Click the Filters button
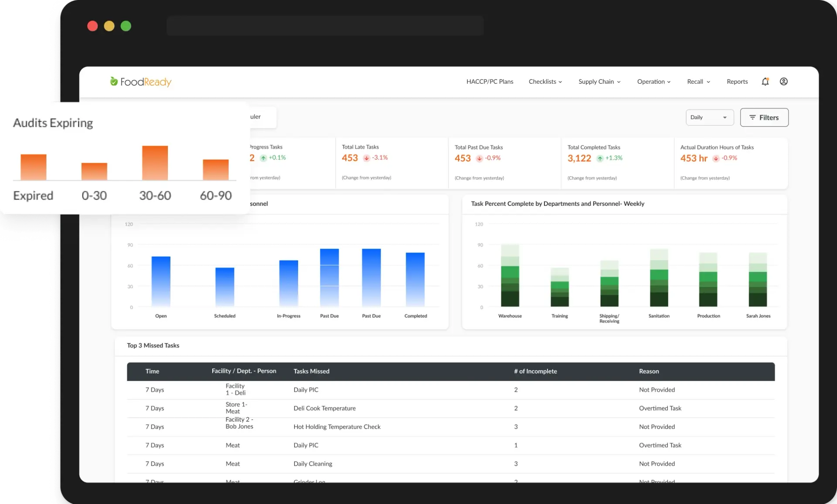837x504 pixels. pos(764,117)
